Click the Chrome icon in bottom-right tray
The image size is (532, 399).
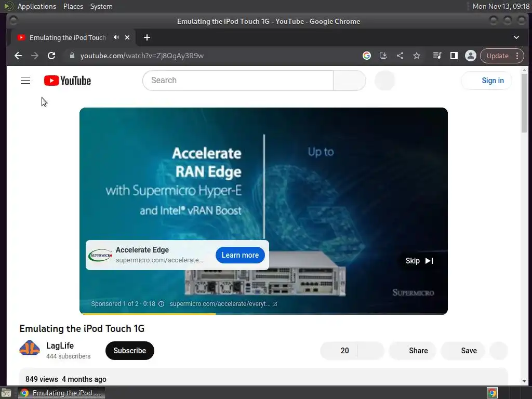(493, 393)
